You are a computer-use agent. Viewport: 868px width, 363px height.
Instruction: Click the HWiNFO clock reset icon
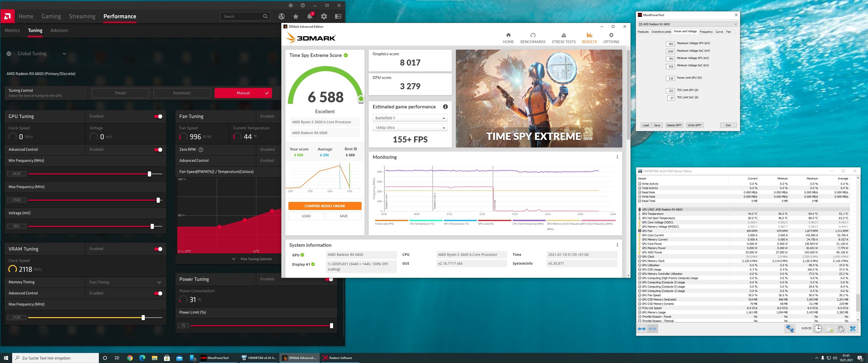tap(818, 329)
